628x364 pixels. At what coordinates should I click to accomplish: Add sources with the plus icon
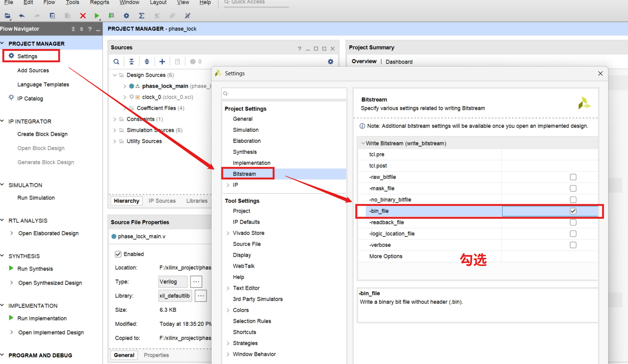tap(162, 62)
